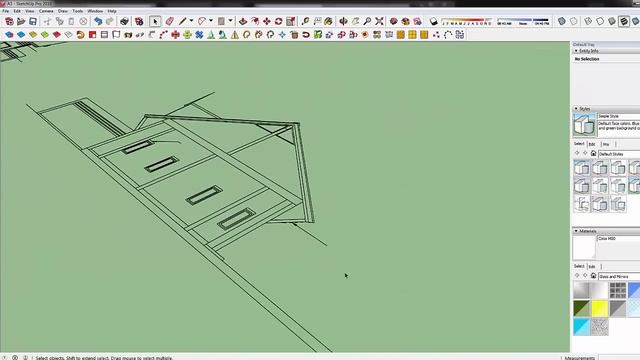Click the Pan hand tool
This screenshot has height=360, width=640.
(x=355, y=21)
